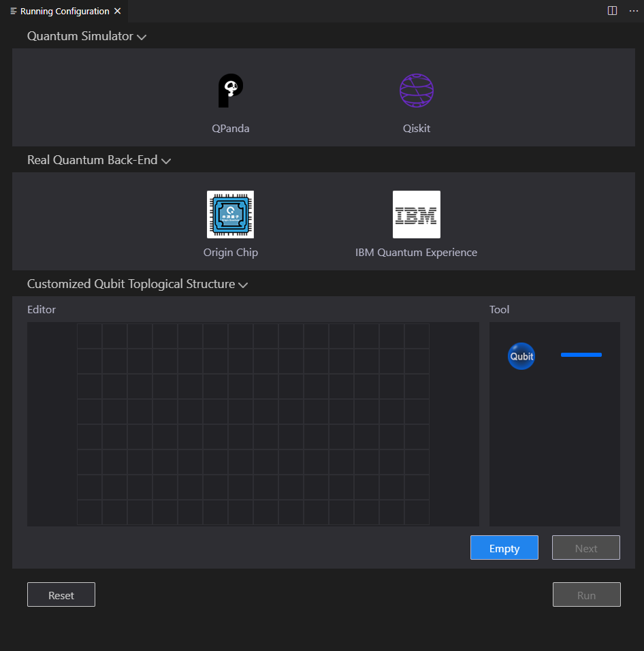The image size is (644, 651).
Task: Select the QPanda simulator icon
Action: pos(231,91)
